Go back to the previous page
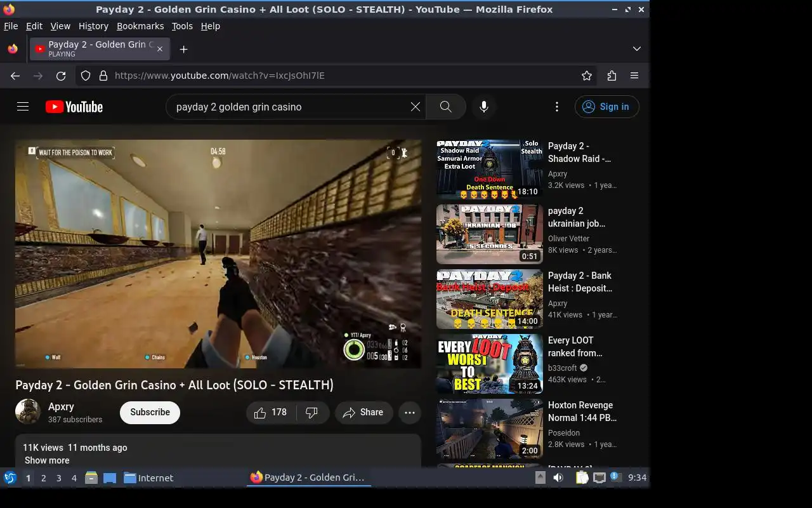 click(15, 76)
